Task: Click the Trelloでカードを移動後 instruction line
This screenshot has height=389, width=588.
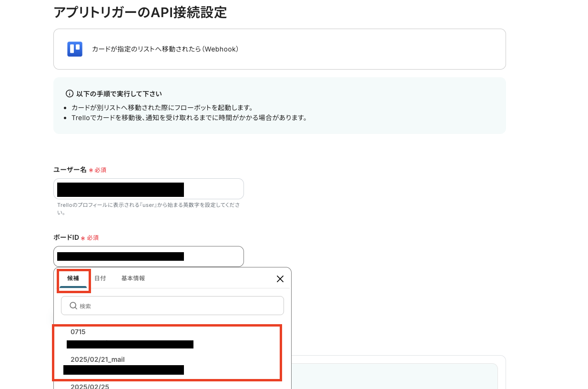Action: click(x=189, y=118)
